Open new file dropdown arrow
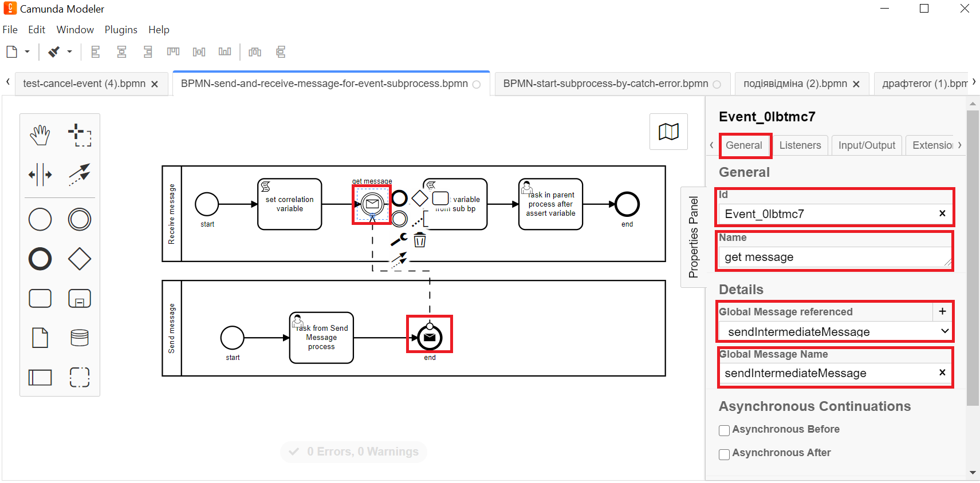 (x=27, y=52)
